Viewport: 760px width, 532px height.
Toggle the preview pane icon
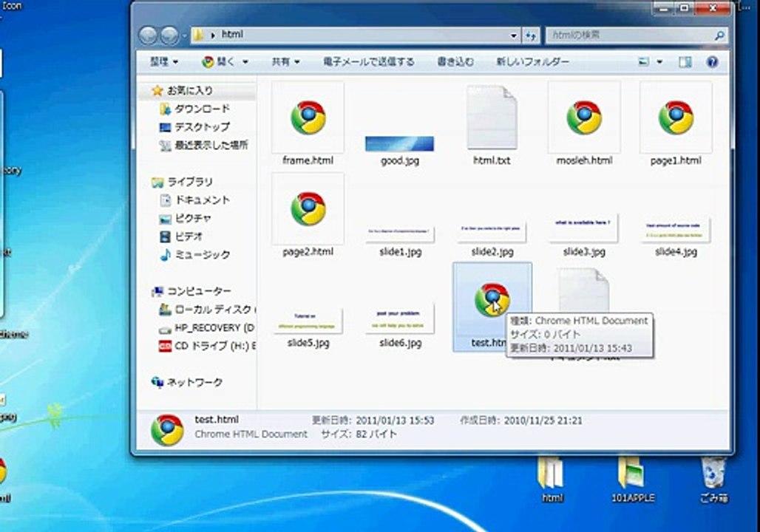[685, 61]
